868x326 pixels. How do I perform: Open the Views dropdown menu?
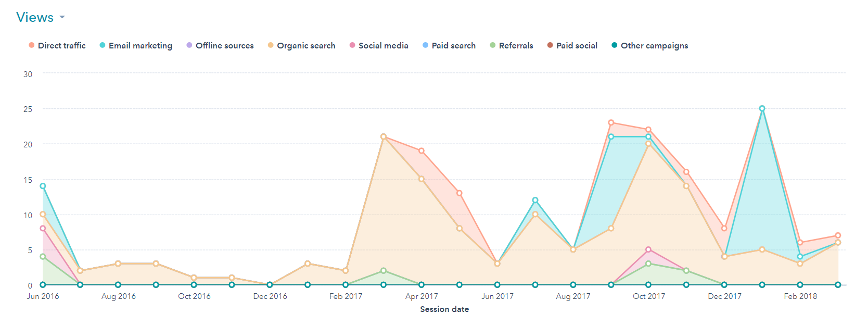pos(35,17)
